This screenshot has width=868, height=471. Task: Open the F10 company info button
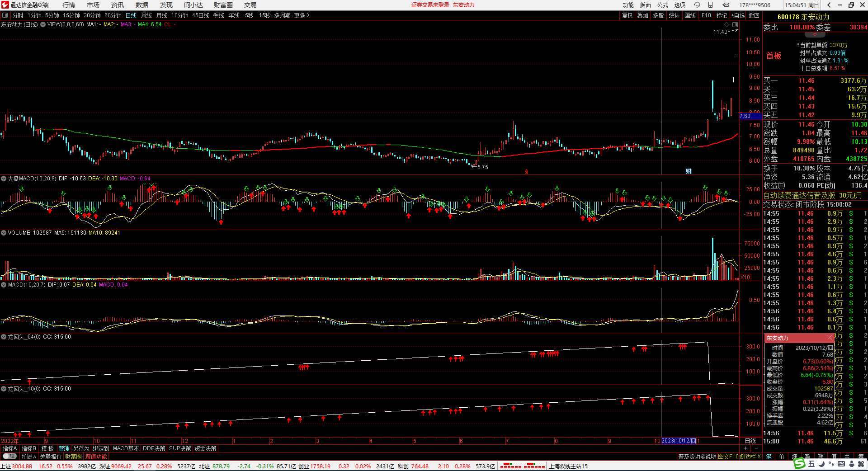706,15
